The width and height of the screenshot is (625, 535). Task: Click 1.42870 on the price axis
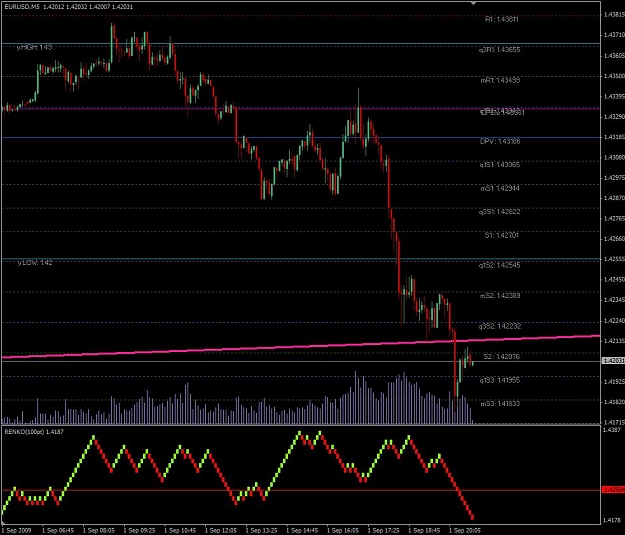coord(614,198)
